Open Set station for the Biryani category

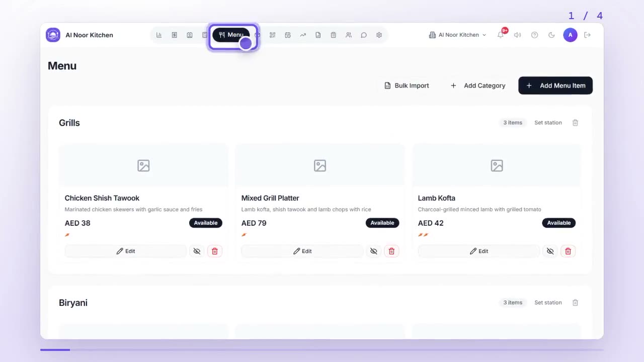pyautogui.click(x=548, y=303)
